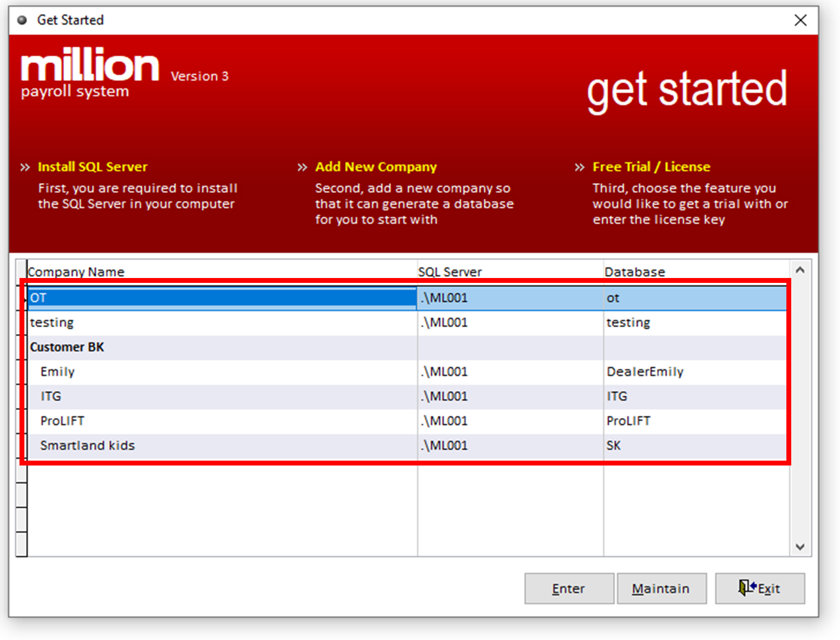Select the OT company row
The image size is (840, 640).
tap(407, 298)
